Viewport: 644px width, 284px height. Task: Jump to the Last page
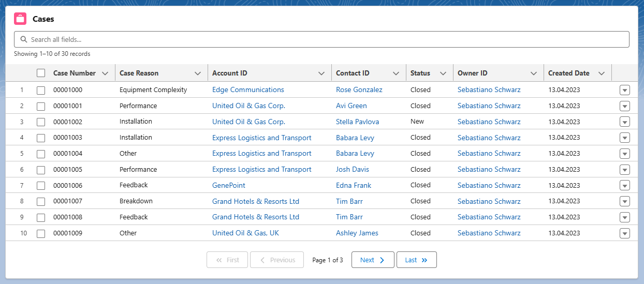417,260
